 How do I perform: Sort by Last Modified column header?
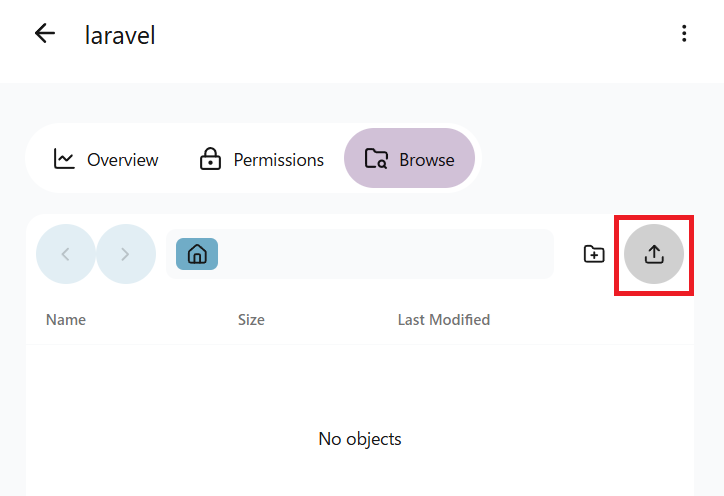tap(444, 320)
